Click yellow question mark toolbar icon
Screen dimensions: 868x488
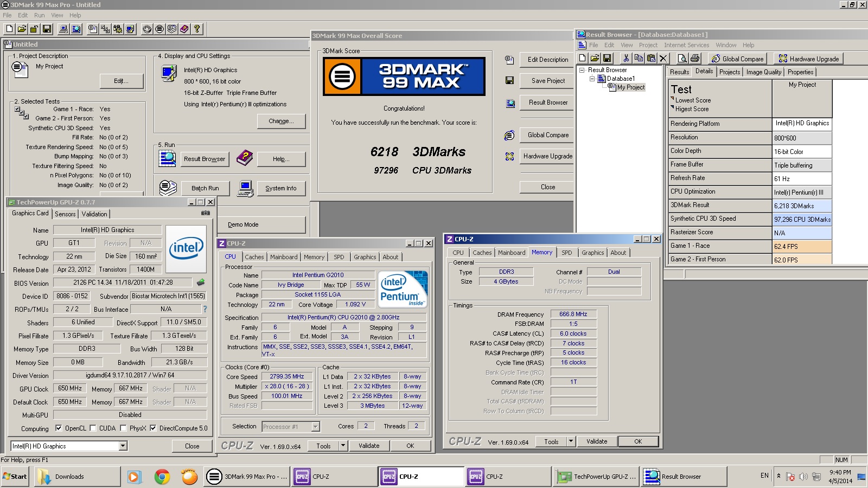point(197,29)
